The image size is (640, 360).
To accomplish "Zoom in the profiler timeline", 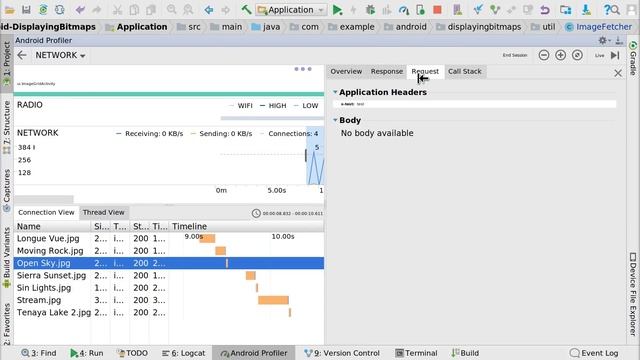I will click(560, 55).
